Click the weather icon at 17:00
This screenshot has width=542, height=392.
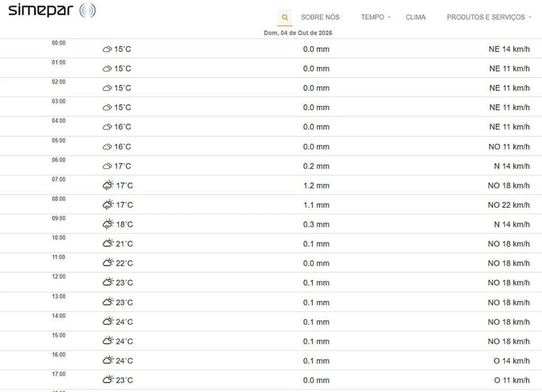pyautogui.click(x=108, y=379)
